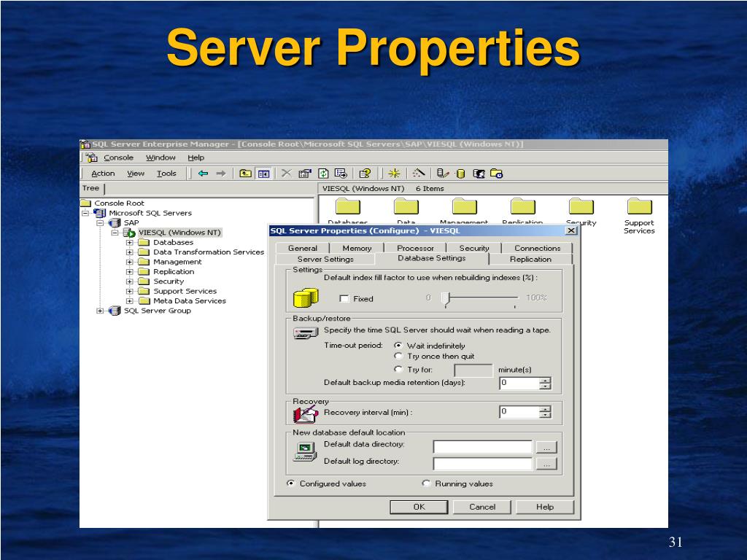Click the Help question-mark toolbar icon

pos(365,174)
